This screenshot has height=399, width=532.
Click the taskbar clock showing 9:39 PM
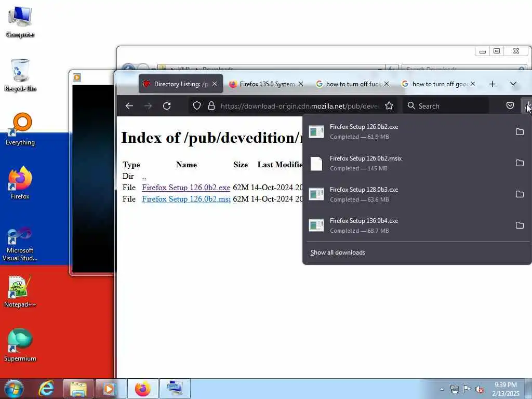506,389
